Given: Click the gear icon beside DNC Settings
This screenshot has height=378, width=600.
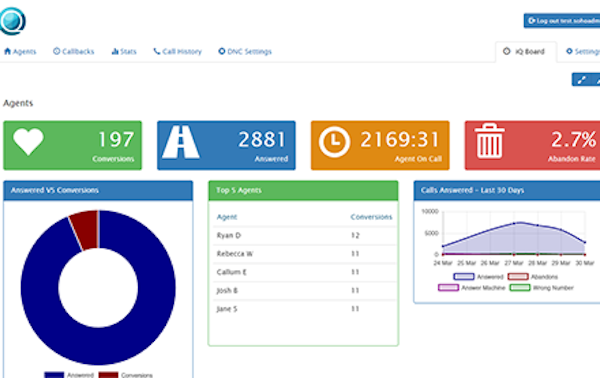Looking at the screenshot, I should 222,51.
